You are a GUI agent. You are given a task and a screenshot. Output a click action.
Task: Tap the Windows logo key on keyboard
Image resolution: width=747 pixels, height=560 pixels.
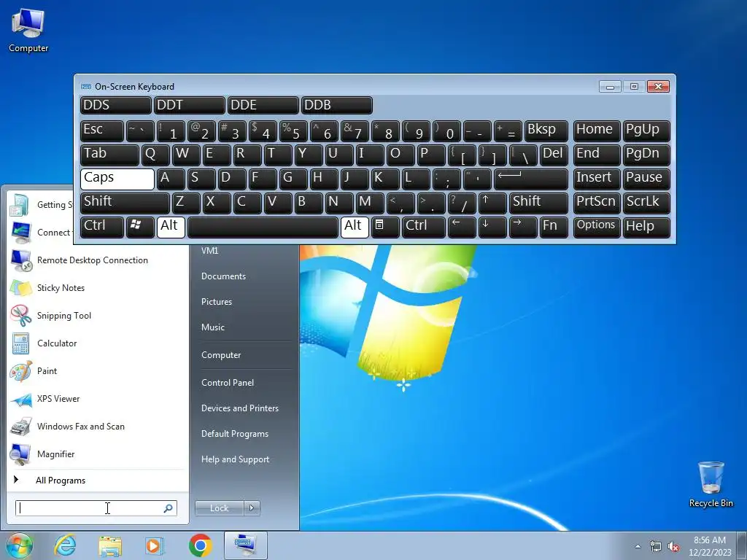tap(140, 227)
